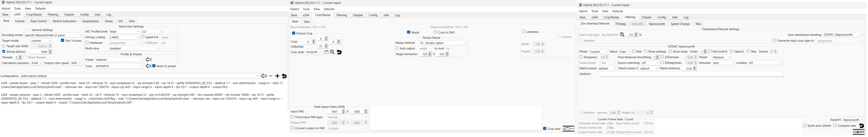868x137 pixels.
Task: Open the Crop style Avisynth dropdown
Action: pyautogui.click(x=314, y=52)
